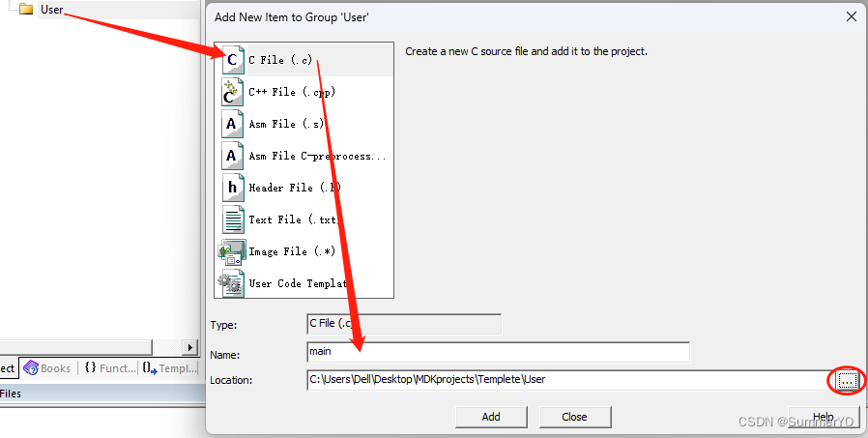Select the Header File (.h) icon
Viewport: 868px width, 438px height.
(233, 188)
